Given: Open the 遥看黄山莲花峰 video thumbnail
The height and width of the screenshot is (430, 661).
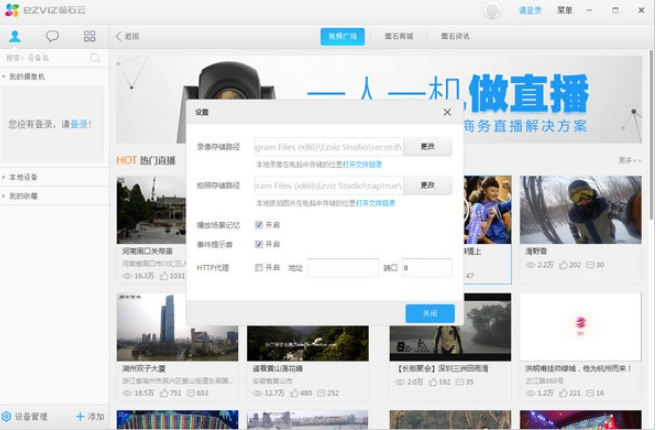Looking at the screenshot, I should click(x=308, y=343).
